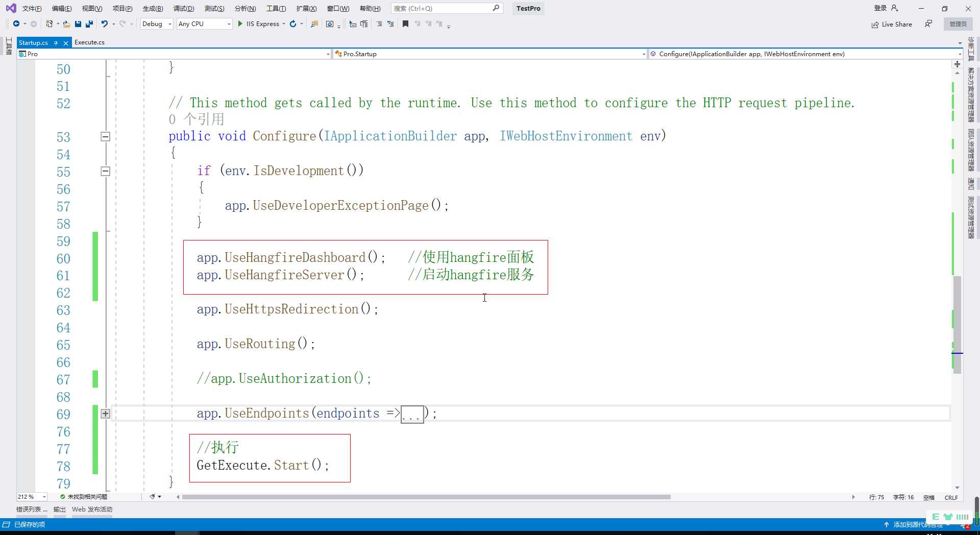Start debugging with the green play icon
The height and width of the screenshot is (535, 980).
[240, 24]
